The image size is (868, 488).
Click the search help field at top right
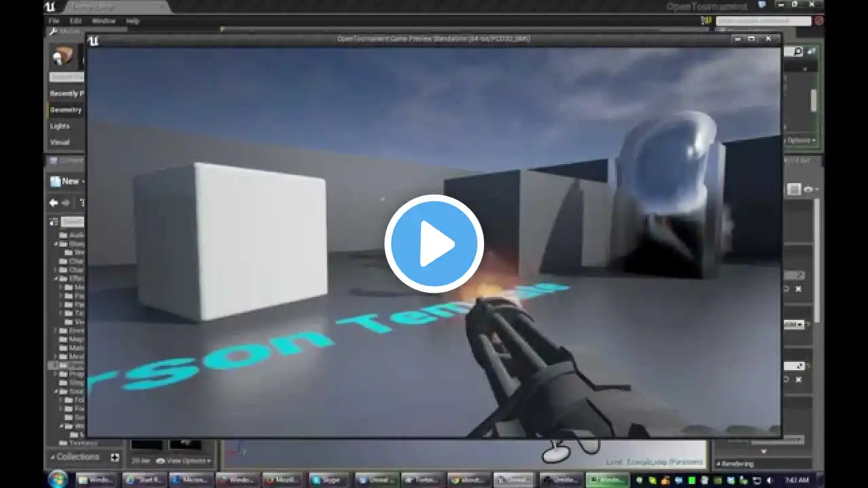(764, 21)
